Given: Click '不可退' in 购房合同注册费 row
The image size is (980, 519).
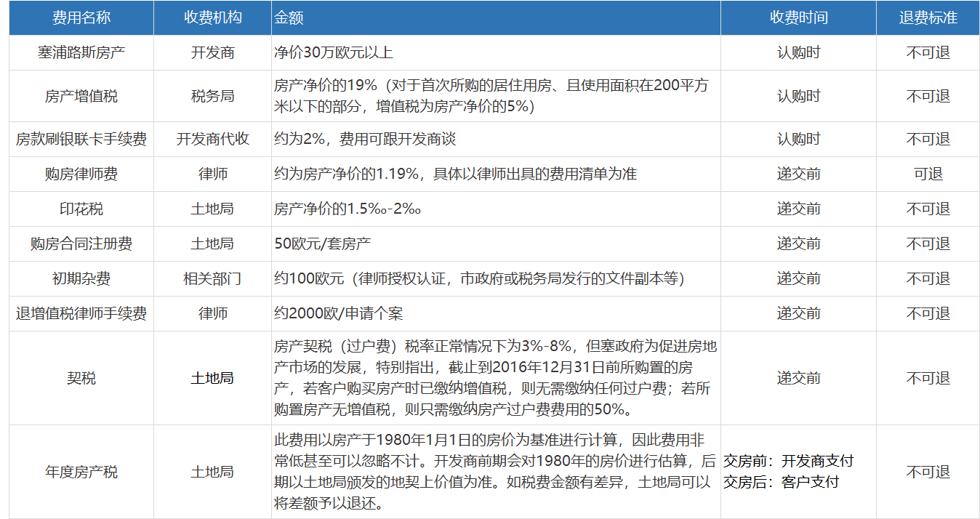Looking at the screenshot, I should point(928,244).
